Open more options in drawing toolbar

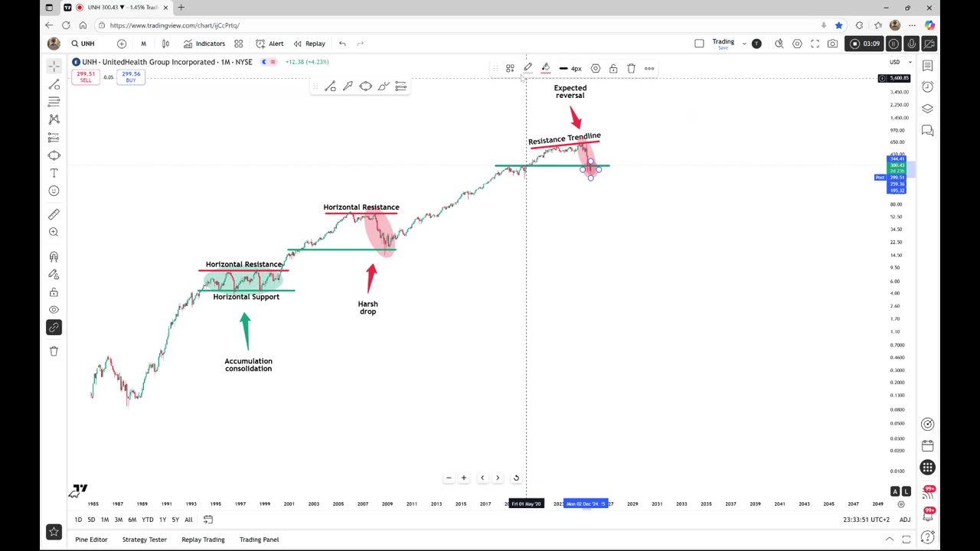(649, 69)
